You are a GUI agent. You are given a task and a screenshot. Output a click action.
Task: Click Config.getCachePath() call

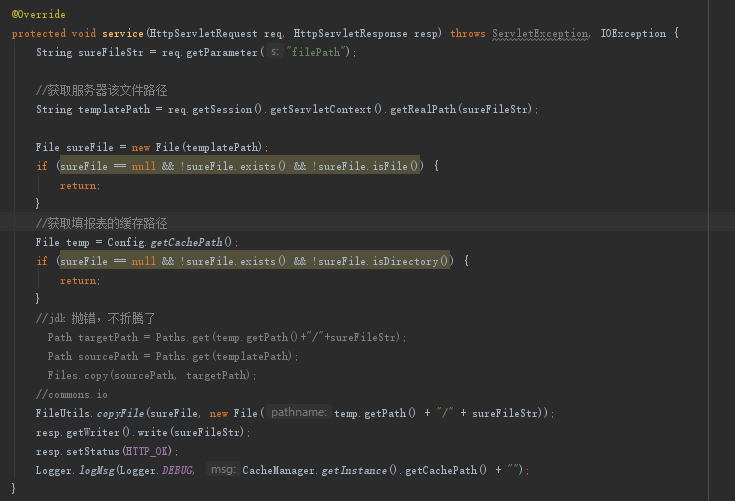170,242
